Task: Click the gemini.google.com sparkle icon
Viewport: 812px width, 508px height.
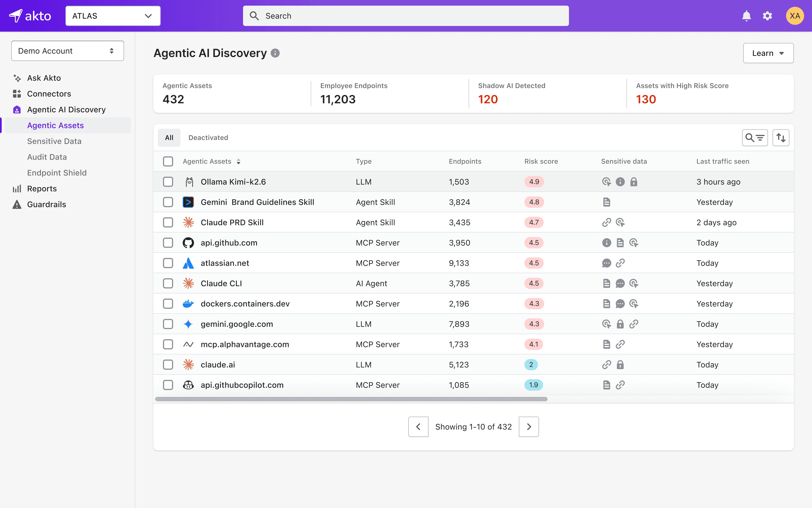Action: pyautogui.click(x=188, y=324)
